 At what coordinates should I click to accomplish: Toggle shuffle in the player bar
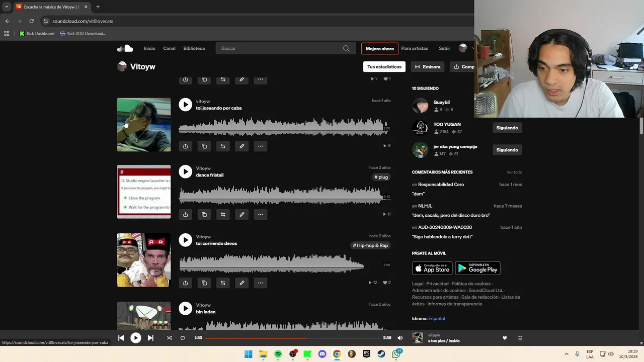[x=170, y=338]
